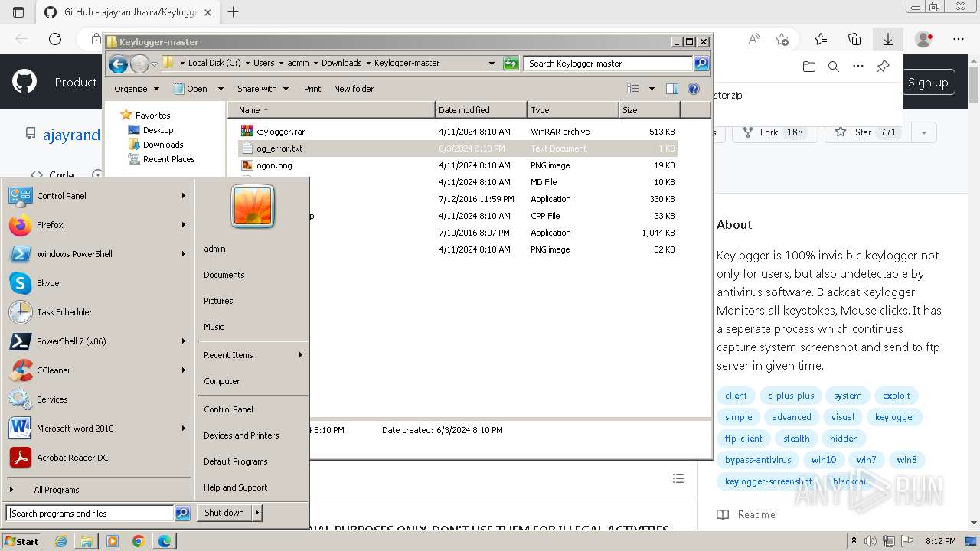Open the Organize menu
Screen dimensions: 980x551
click(x=136, y=89)
